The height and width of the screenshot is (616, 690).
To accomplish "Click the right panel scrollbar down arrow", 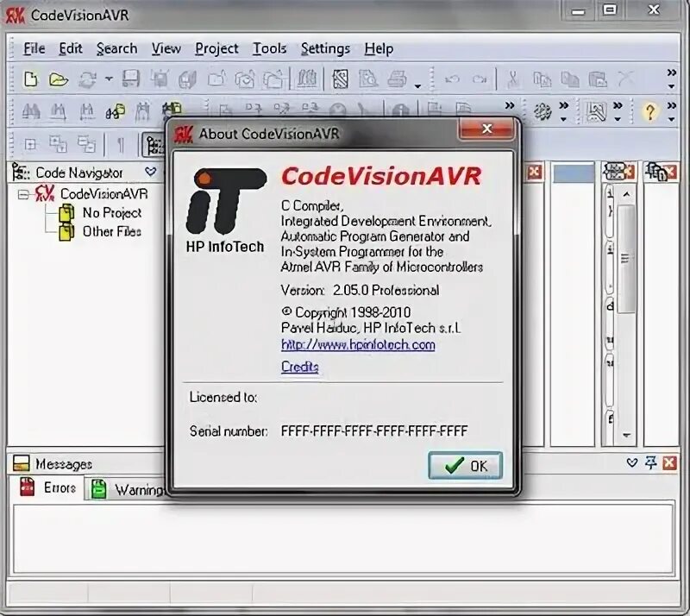I will (627, 435).
